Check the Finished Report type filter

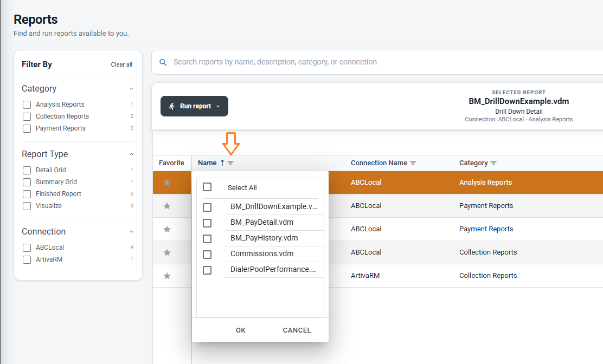[27, 194]
